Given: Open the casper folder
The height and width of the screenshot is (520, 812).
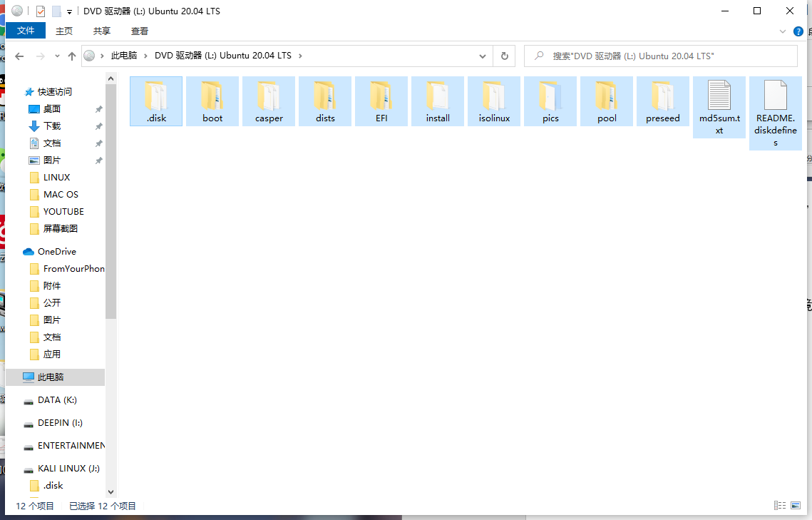Looking at the screenshot, I should [x=269, y=101].
